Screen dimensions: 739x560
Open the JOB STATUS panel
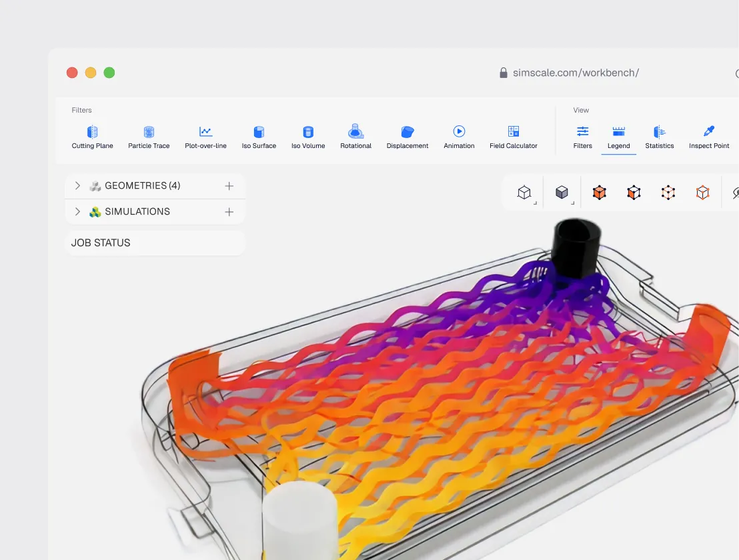pos(155,243)
